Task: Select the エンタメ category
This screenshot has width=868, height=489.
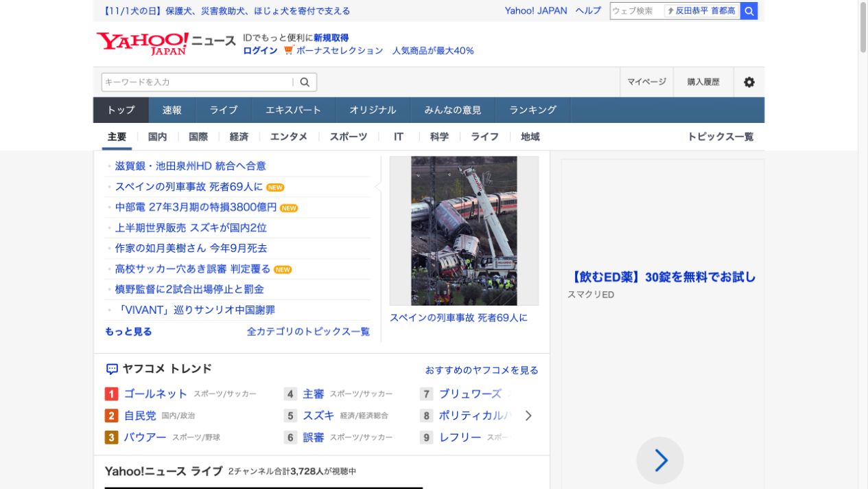Action: coord(289,137)
